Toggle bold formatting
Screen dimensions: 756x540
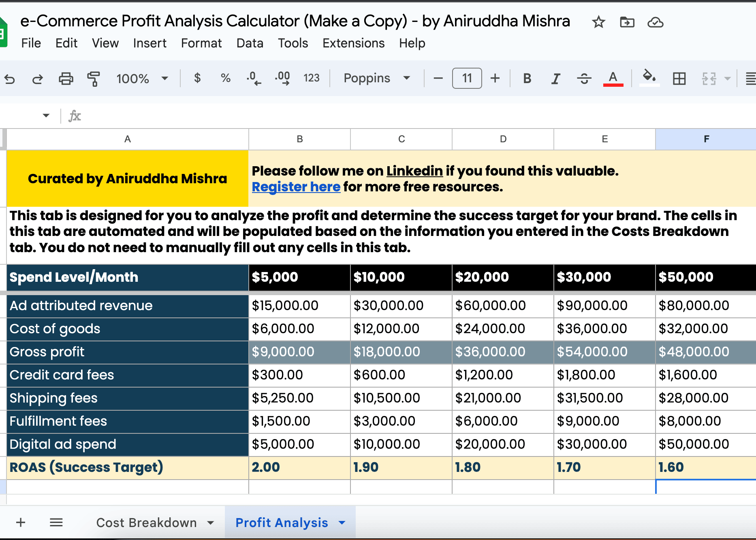coord(527,78)
